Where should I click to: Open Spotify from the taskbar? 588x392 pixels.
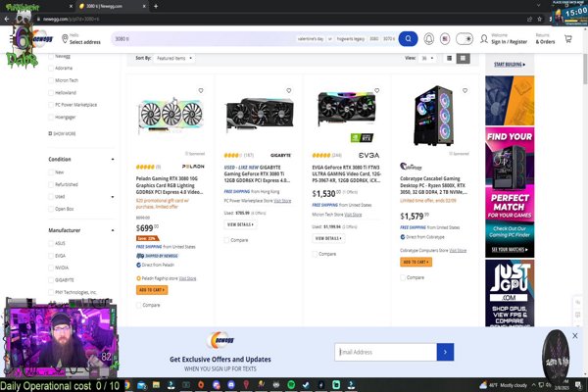(291, 384)
